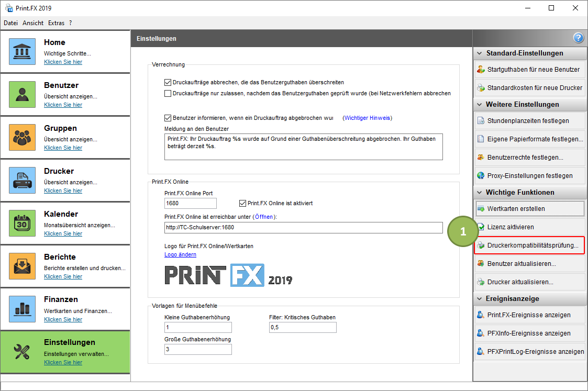Viewport: 588px width, 391px height.
Task: Open the ? help menu
Action: [x=71, y=23]
